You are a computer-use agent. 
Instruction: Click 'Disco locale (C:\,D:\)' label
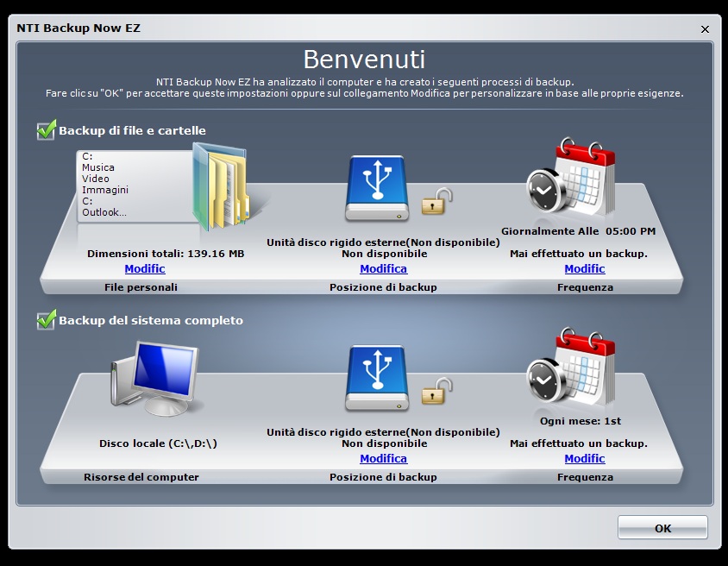pyautogui.click(x=158, y=443)
